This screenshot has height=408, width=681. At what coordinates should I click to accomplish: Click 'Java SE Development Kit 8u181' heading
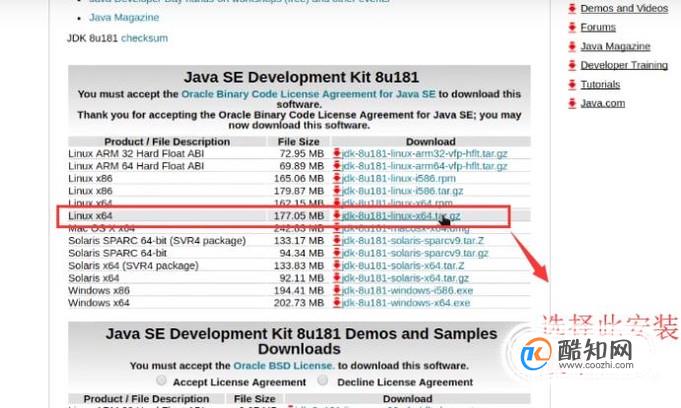click(x=301, y=77)
